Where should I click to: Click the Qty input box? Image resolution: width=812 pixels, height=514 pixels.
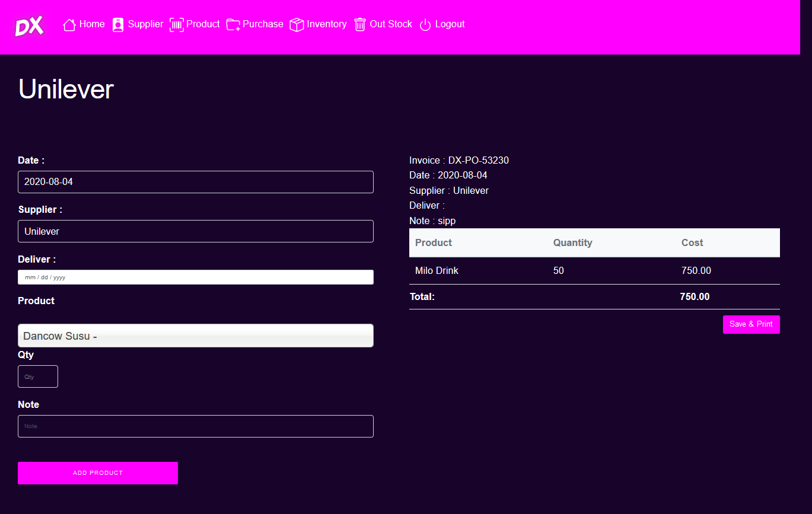38,376
